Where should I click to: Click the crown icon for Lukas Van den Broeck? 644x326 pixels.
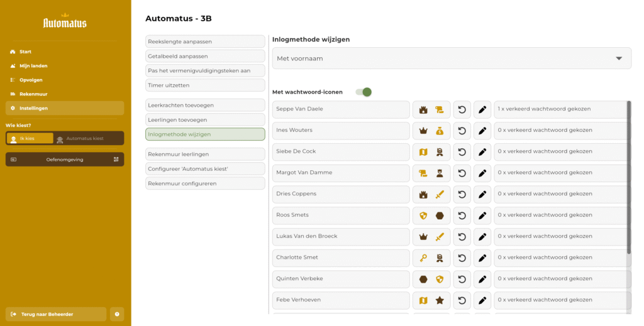point(423,237)
